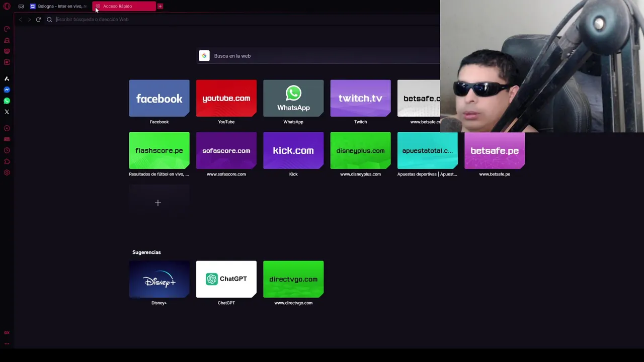Open the kick.com speed dial tile
644x362 pixels.
tap(293, 150)
